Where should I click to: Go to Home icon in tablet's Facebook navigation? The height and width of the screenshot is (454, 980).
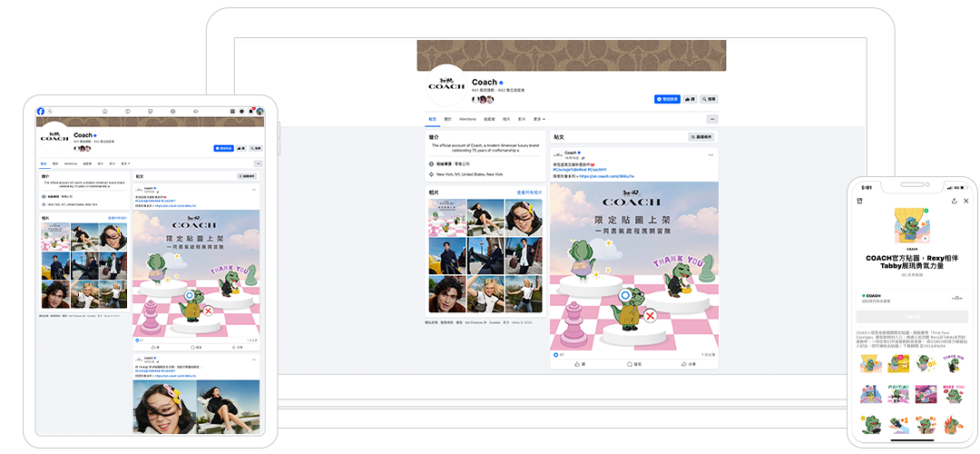click(x=105, y=112)
